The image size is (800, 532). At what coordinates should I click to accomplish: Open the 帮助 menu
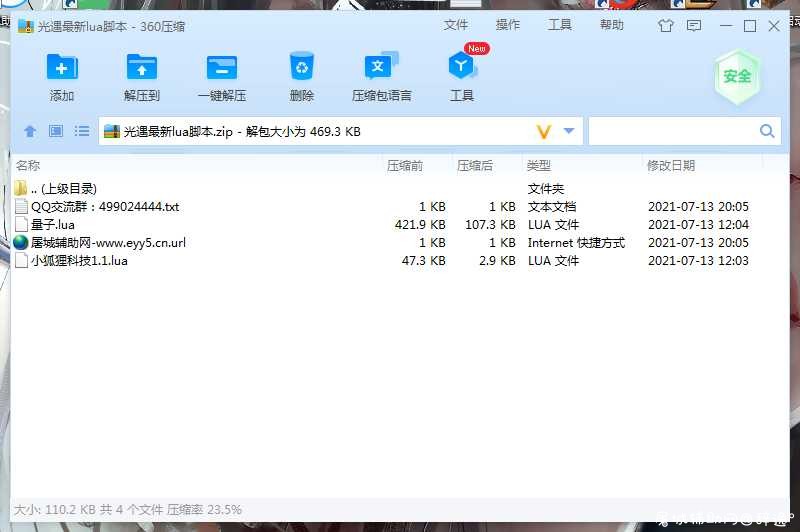pyautogui.click(x=612, y=24)
